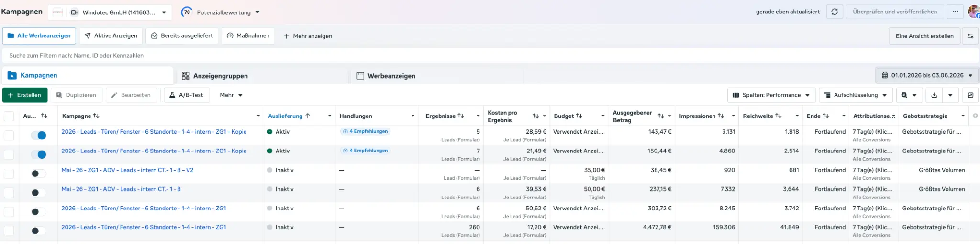Start an A/B-Test with the flask button
The width and height of the screenshot is (980, 244).
(187, 95)
